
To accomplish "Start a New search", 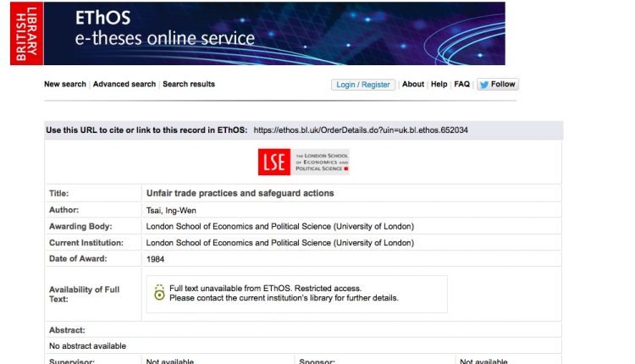I will tap(65, 85).
